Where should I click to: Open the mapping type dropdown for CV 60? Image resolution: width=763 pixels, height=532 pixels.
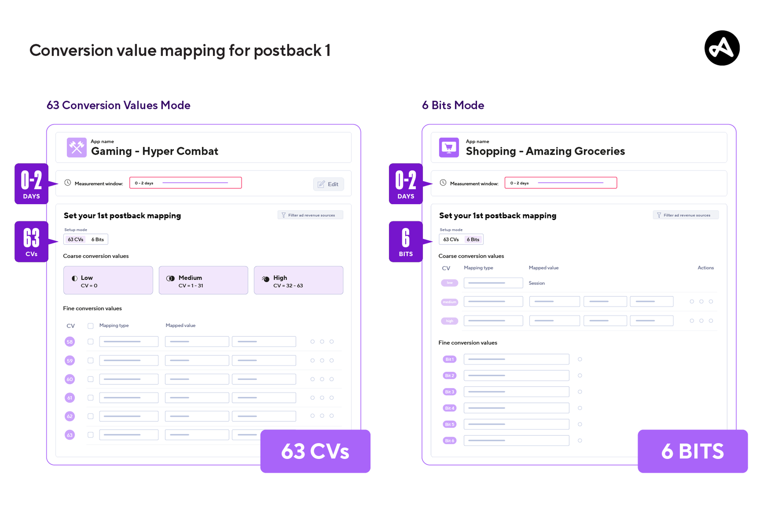click(128, 379)
